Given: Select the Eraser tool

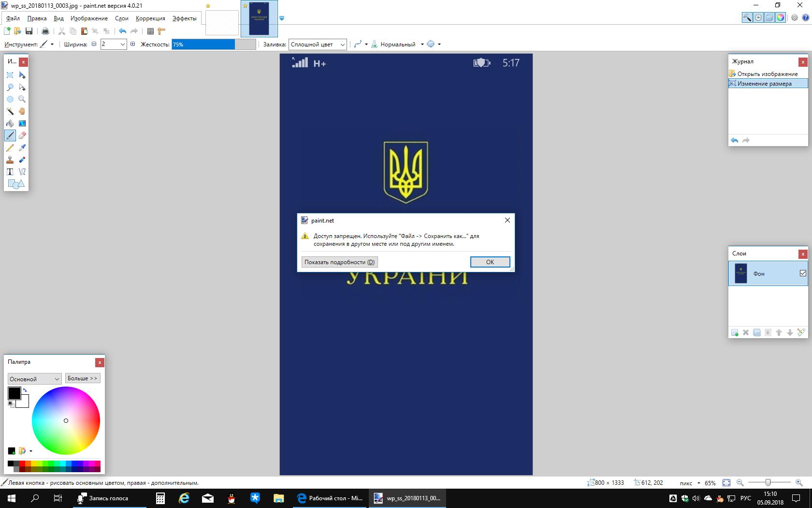Looking at the screenshot, I should coord(22,135).
